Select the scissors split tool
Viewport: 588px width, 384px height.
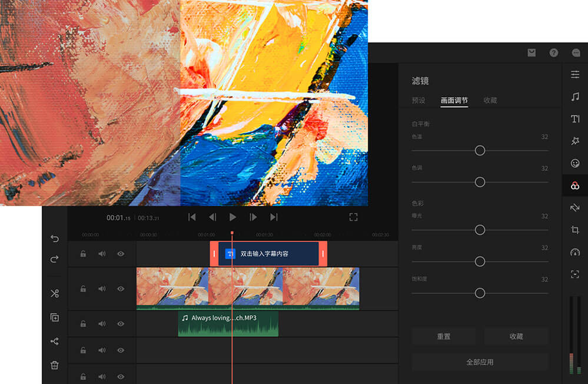pos(55,293)
